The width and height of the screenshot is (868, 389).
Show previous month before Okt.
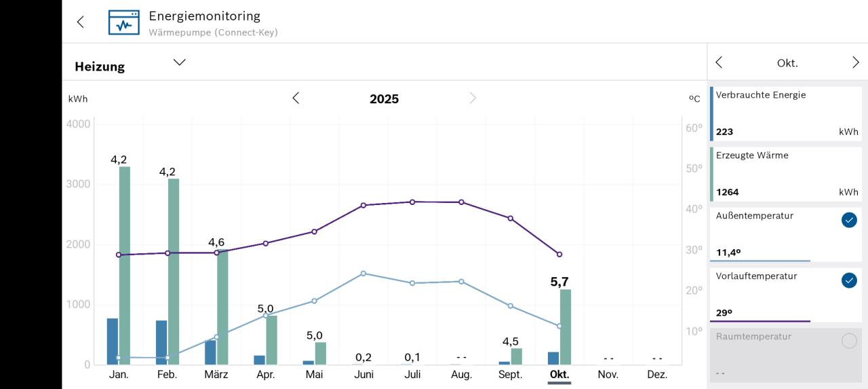719,62
